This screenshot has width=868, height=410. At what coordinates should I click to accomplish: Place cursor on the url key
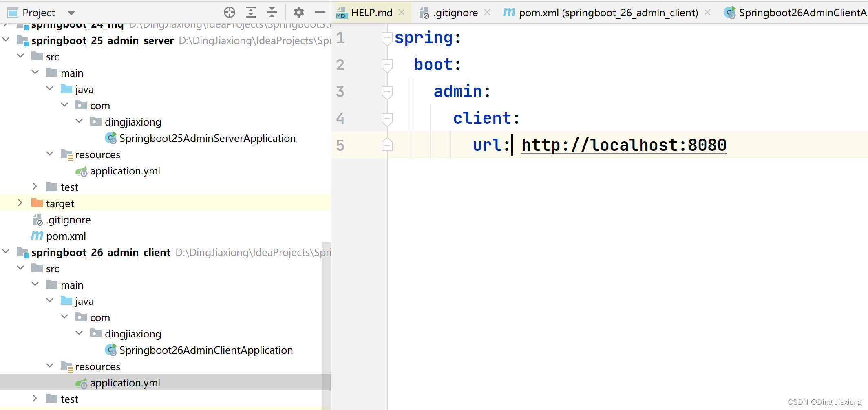pyautogui.click(x=487, y=145)
